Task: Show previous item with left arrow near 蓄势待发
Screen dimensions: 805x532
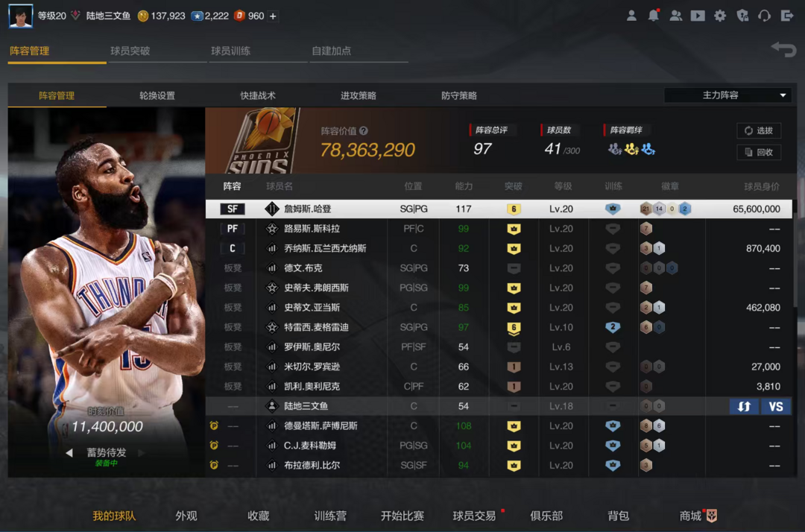Action: 69,452
